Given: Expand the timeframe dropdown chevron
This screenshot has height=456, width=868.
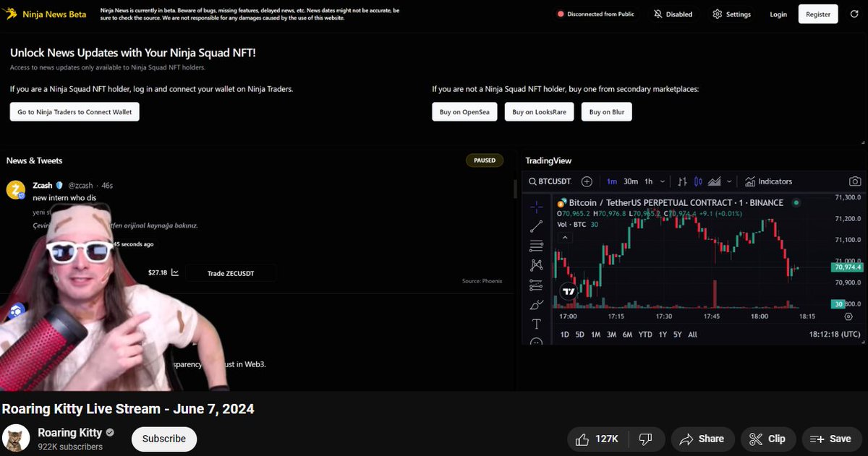Looking at the screenshot, I should (x=662, y=181).
